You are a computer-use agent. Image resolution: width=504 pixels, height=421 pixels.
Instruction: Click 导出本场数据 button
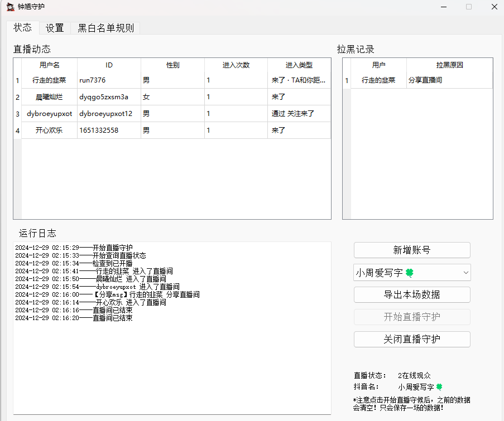pos(412,294)
